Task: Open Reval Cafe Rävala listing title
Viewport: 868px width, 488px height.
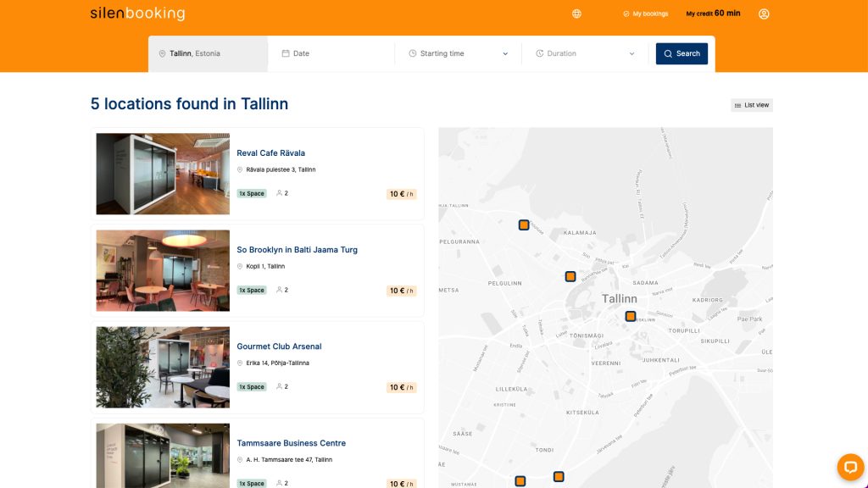Action: coord(270,153)
